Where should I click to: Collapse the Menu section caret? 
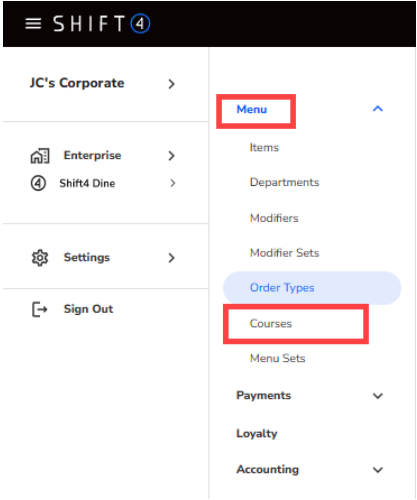click(x=378, y=109)
